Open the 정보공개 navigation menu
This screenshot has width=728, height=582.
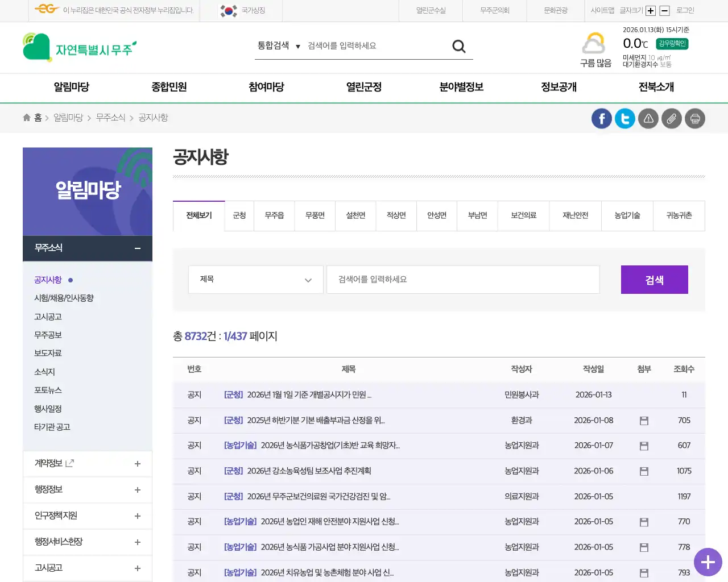click(558, 88)
